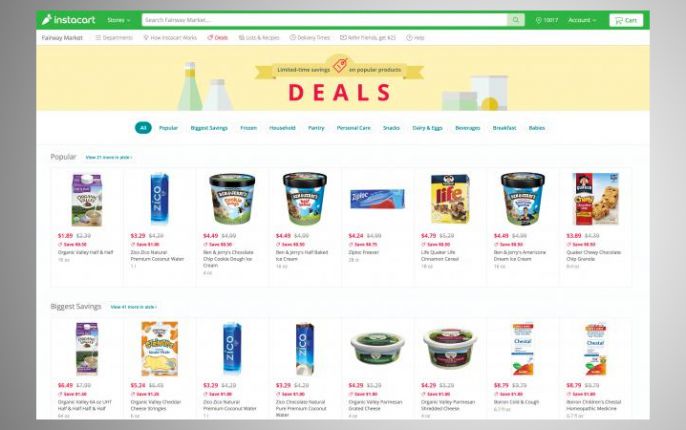Select the Dairy & Eggs filter
686x430 pixels.
click(427, 128)
